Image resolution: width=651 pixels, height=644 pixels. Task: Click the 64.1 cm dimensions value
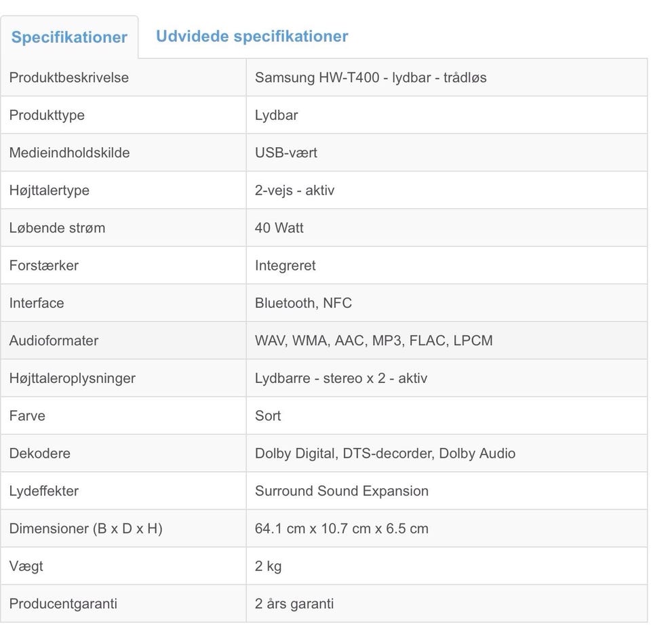(341, 529)
